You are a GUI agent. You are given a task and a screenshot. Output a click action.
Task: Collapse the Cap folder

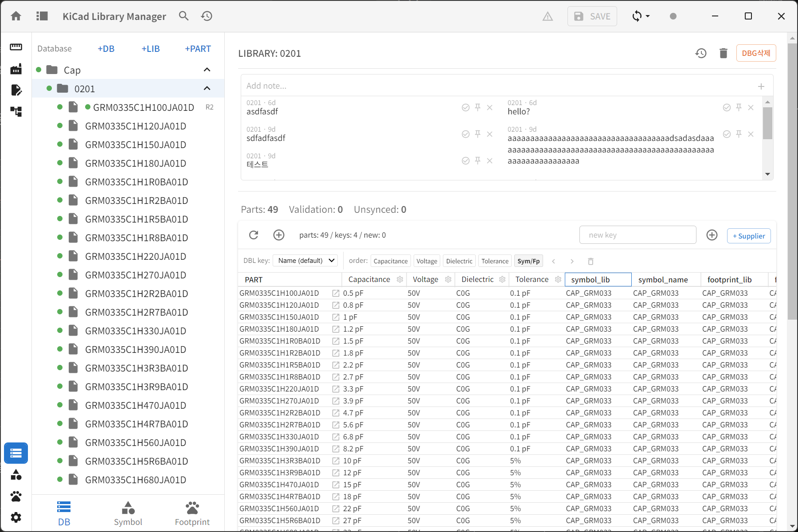(x=207, y=70)
